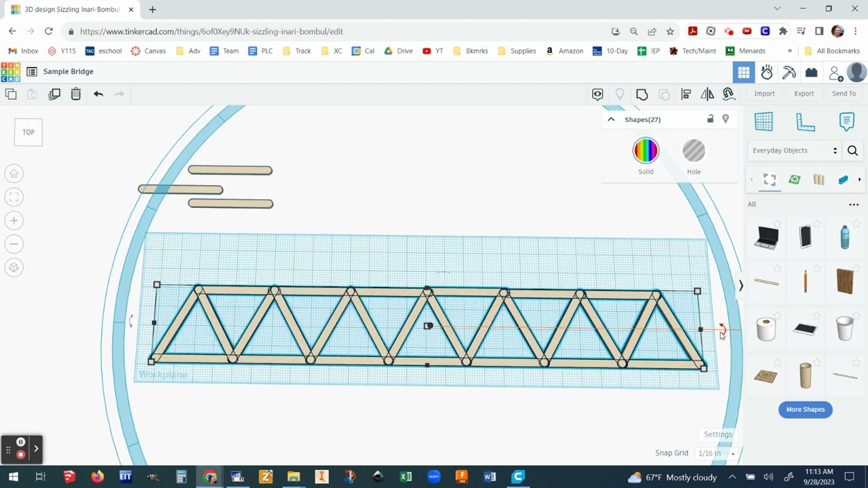Open the Notes visibility tool icon
Viewport: 868px width, 488px height.
tap(597, 94)
